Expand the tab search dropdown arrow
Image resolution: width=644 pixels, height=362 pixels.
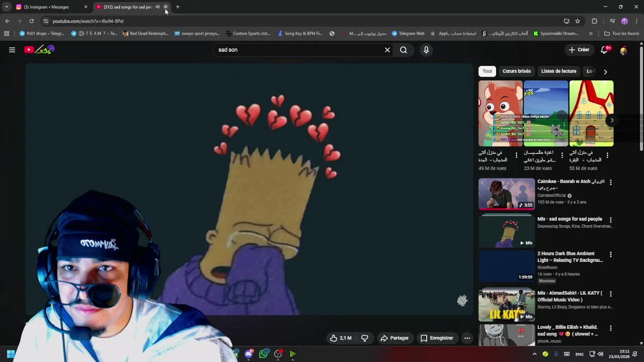[7, 7]
